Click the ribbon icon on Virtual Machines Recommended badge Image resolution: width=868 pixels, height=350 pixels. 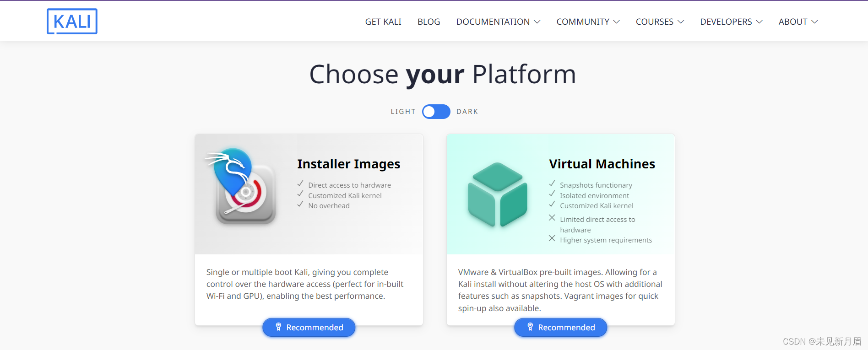(x=530, y=327)
